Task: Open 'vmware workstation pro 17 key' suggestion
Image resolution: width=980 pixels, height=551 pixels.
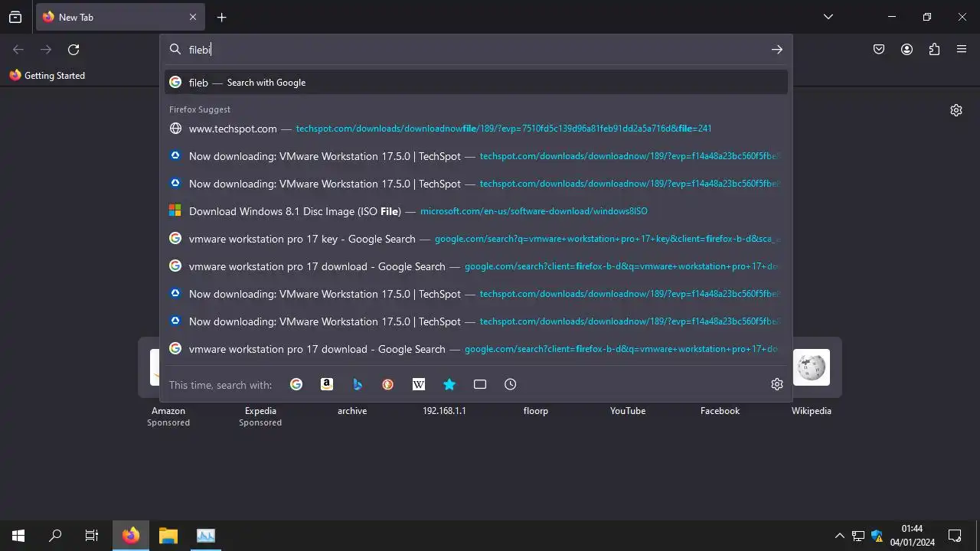Action: (x=476, y=239)
